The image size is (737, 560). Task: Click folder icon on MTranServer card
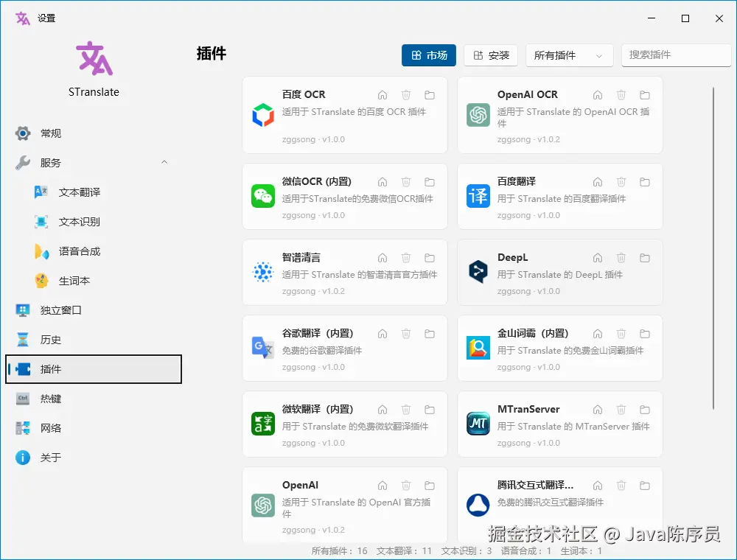point(645,410)
